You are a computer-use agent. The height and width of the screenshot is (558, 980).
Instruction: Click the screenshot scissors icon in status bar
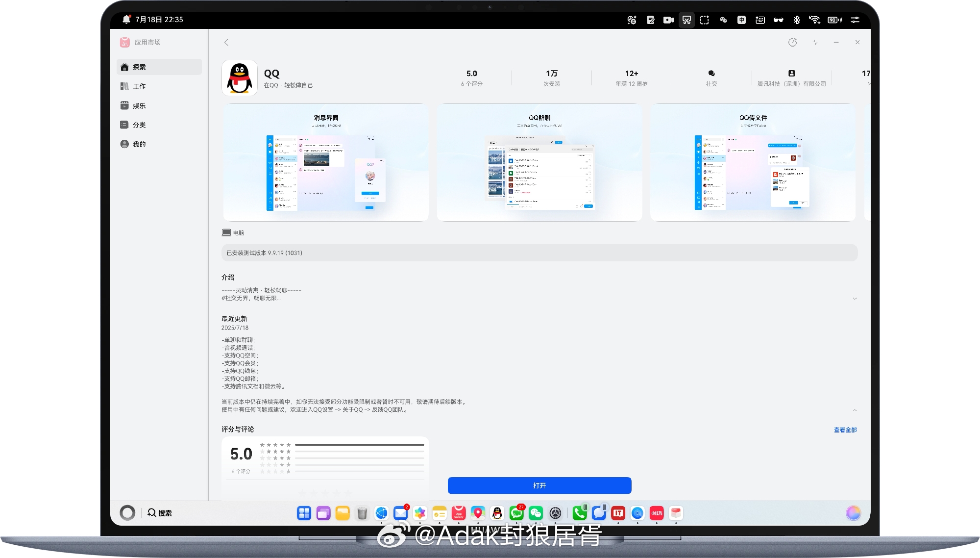point(686,20)
